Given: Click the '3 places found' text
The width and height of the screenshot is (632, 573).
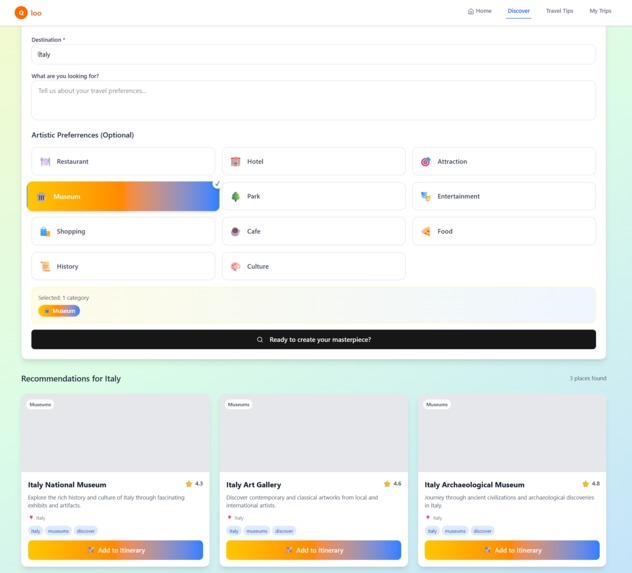Looking at the screenshot, I should 588,378.
